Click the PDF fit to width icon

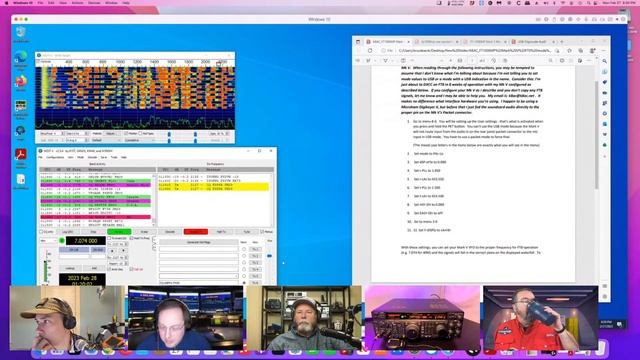460,60
